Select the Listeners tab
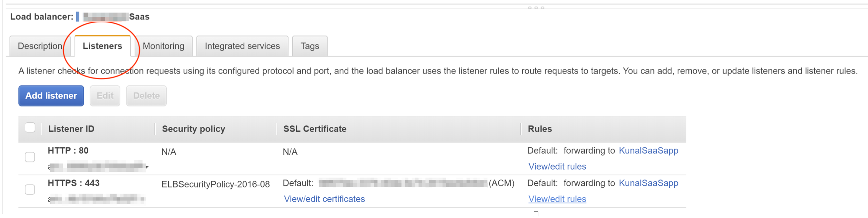Viewport: 868px width, 218px height. (102, 46)
